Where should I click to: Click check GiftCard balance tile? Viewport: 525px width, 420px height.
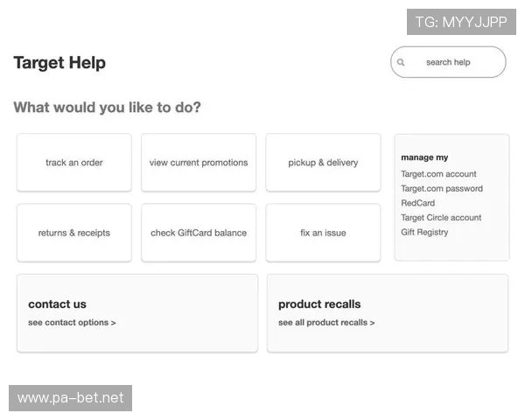(x=199, y=233)
